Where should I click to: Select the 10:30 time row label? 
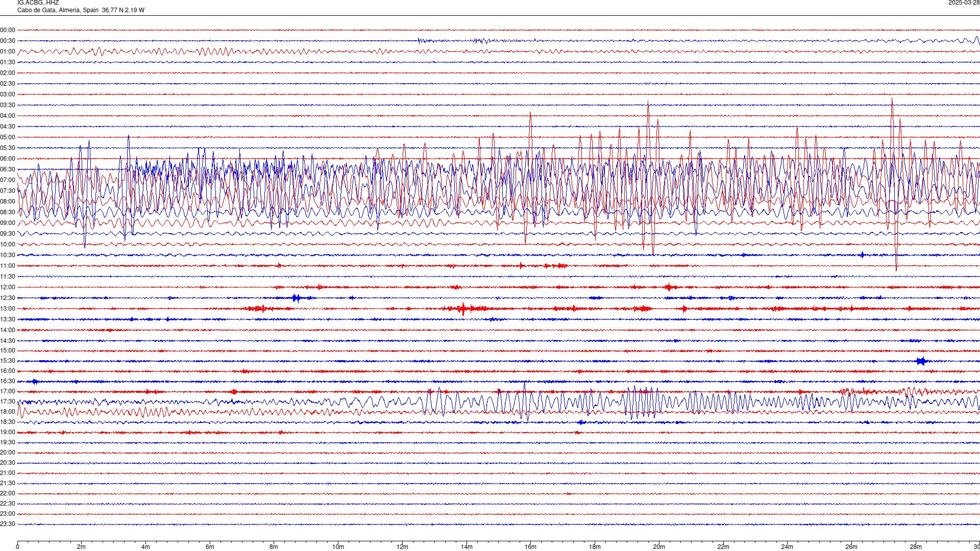[8, 255]
